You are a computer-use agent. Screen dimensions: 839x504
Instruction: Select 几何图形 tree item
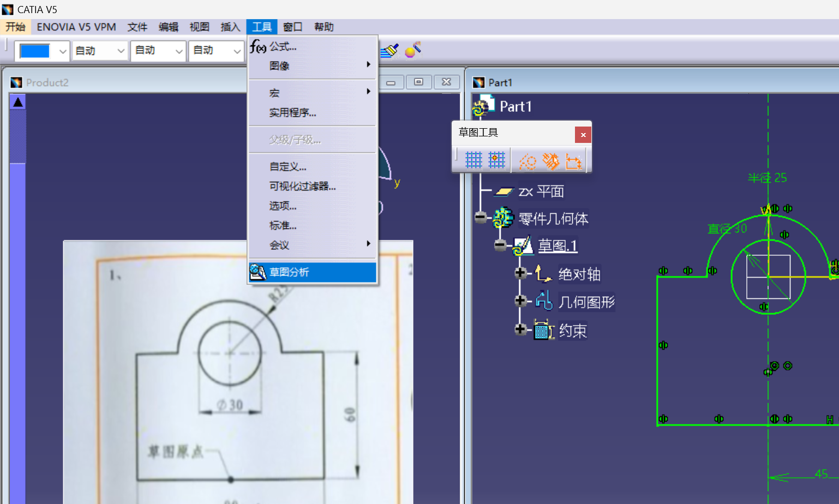(x=586, y=302)
